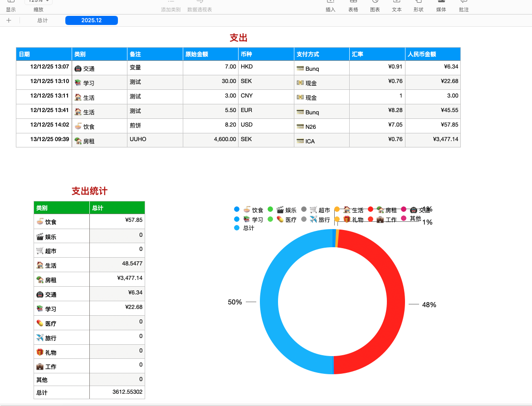Click the 图表 (Chart) toolbar button
532x406 pixels.
point(375,5)
